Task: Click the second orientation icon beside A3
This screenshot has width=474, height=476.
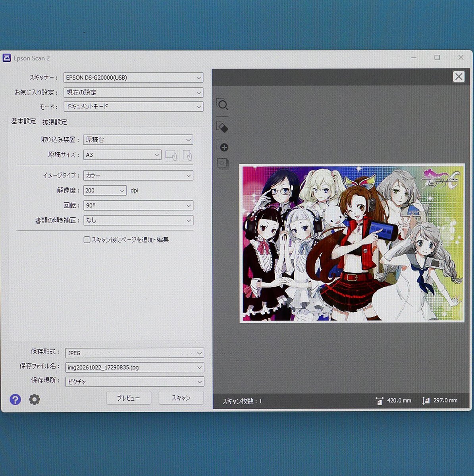Action: pos(187,155)
